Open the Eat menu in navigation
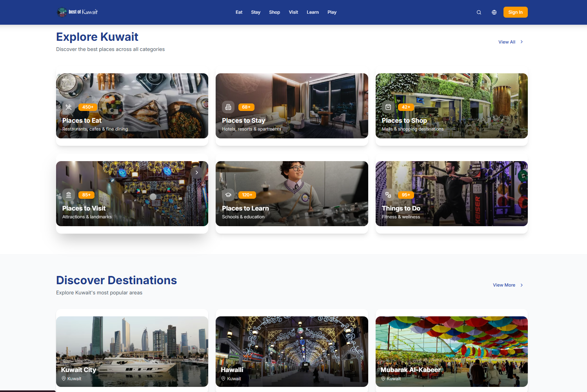Viewport: 587px width, 392px height. pyautogui.click(x=239, y=12)
